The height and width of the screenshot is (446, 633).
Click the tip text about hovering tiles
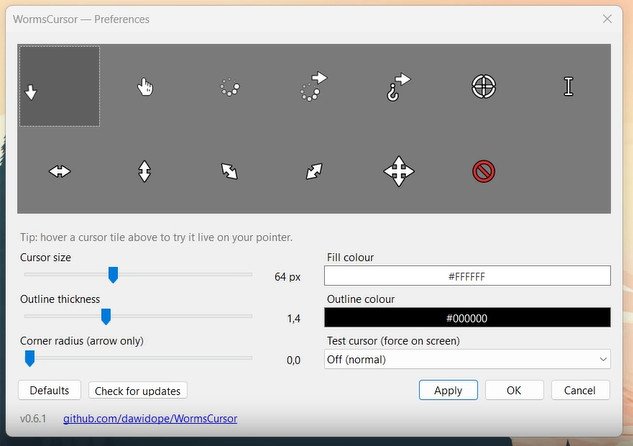click(156, 237)
